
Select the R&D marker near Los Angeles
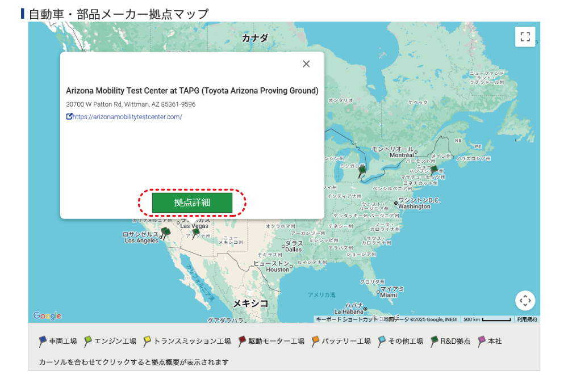[x=165, y=232]
